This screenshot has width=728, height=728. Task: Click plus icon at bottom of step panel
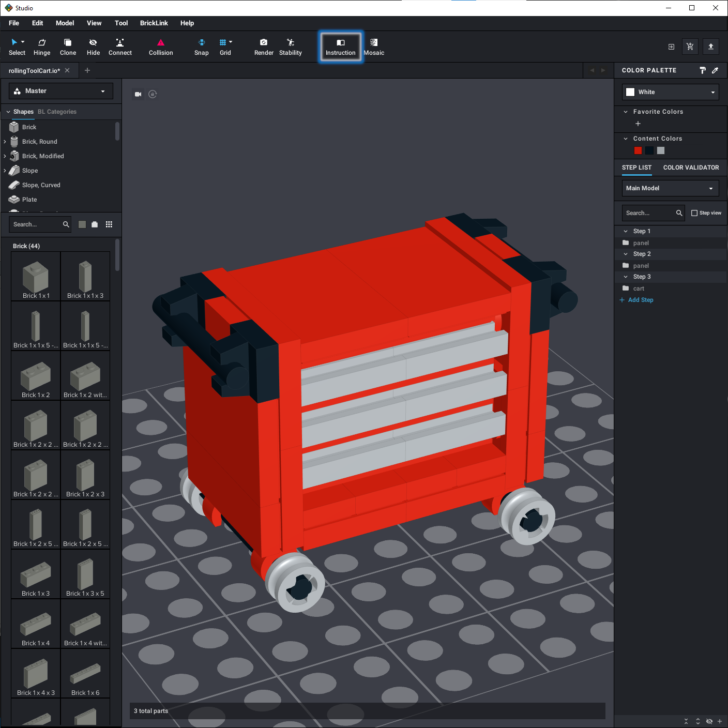coord(720,721)
